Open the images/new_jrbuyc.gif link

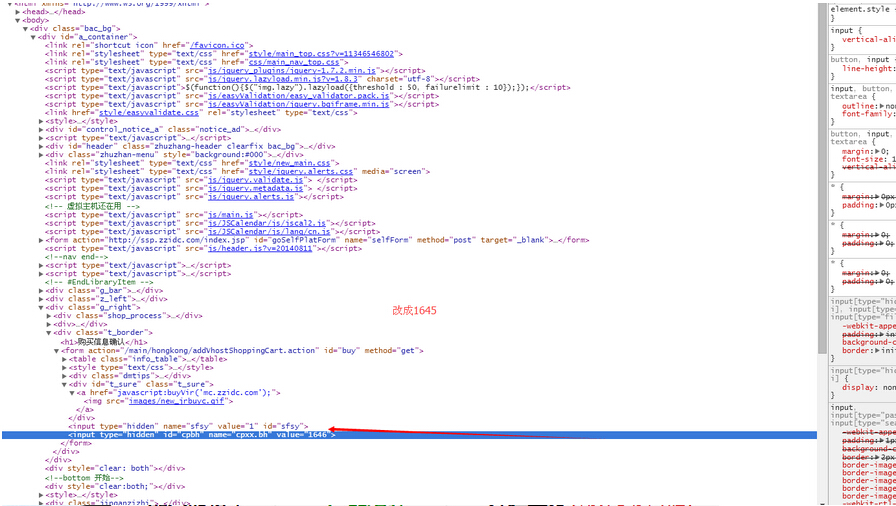tap(179, 401)
